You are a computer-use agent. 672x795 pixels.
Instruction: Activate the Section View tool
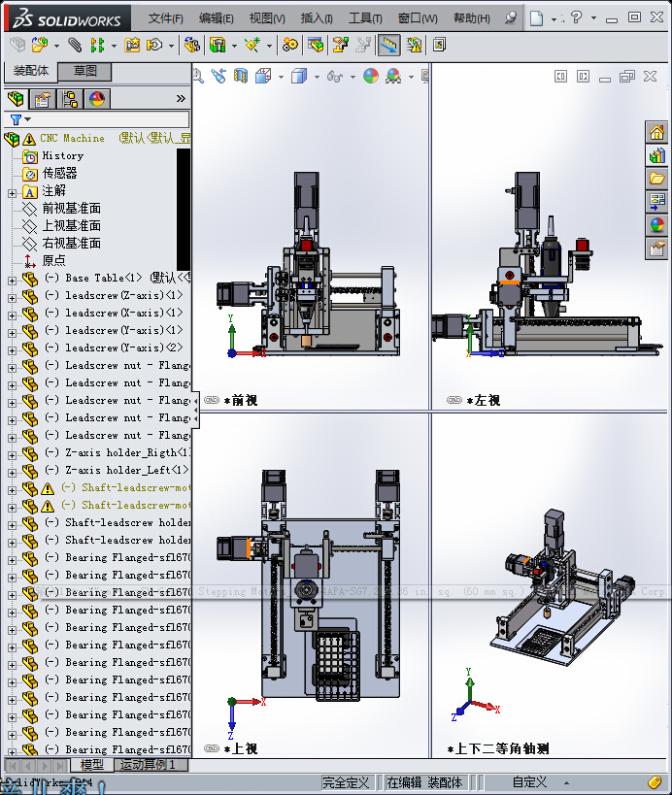tap(241, 77)
